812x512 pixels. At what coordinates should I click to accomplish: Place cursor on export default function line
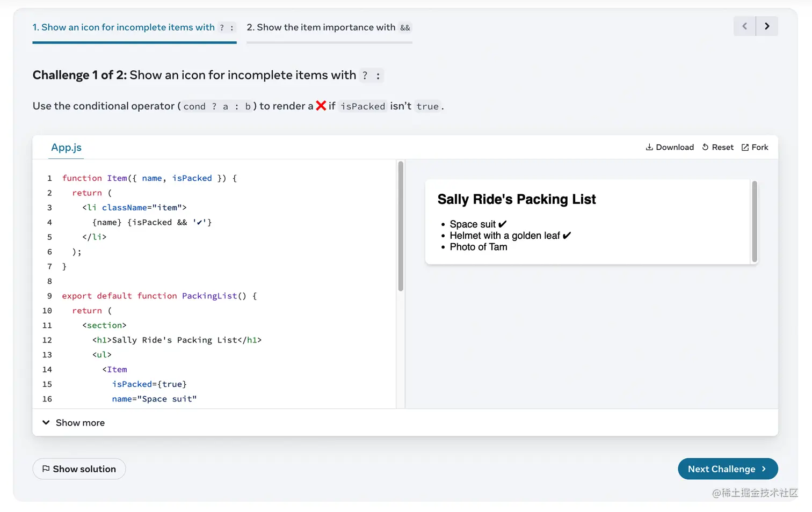pyautogui.click(x=159, y=296)
